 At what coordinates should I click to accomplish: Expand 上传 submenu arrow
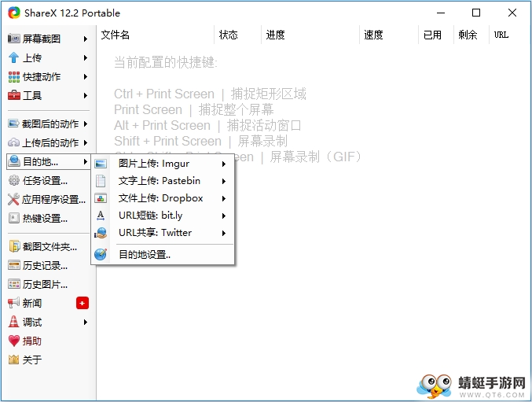pyautogui.click(x=86, y=58)
